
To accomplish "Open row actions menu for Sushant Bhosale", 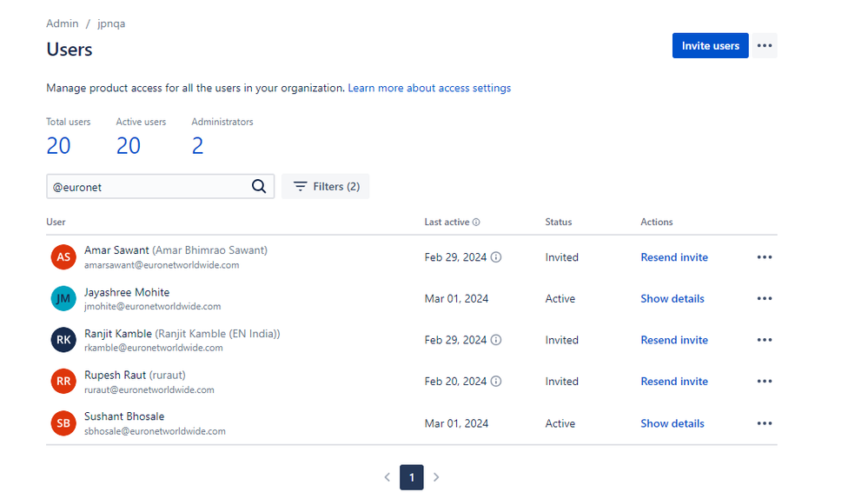I will 764,423.
